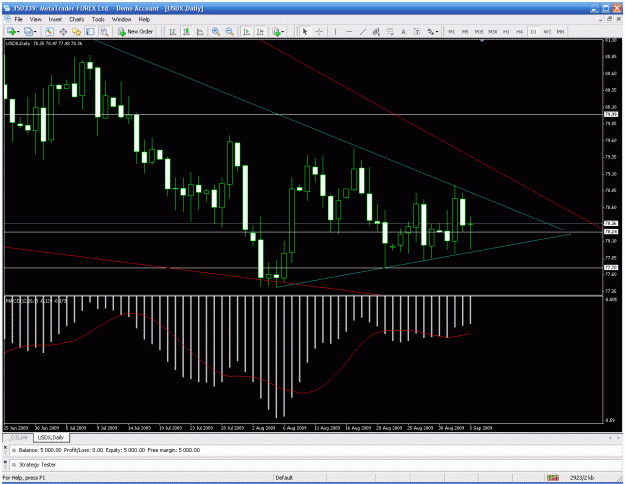
Task: Click the MetaTrader application title bar icon
Action: tap(7, 8)
